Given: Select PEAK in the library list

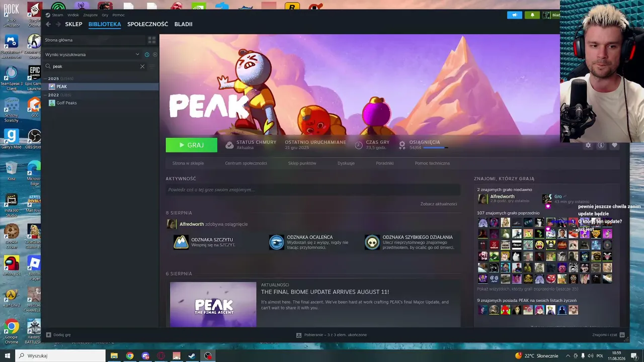Looking at the screenshot, I should [100, 86].
